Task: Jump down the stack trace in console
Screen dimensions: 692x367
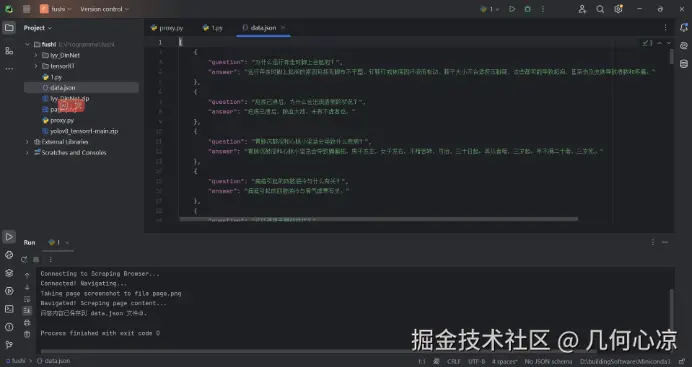Action: (x=27, y=287)
